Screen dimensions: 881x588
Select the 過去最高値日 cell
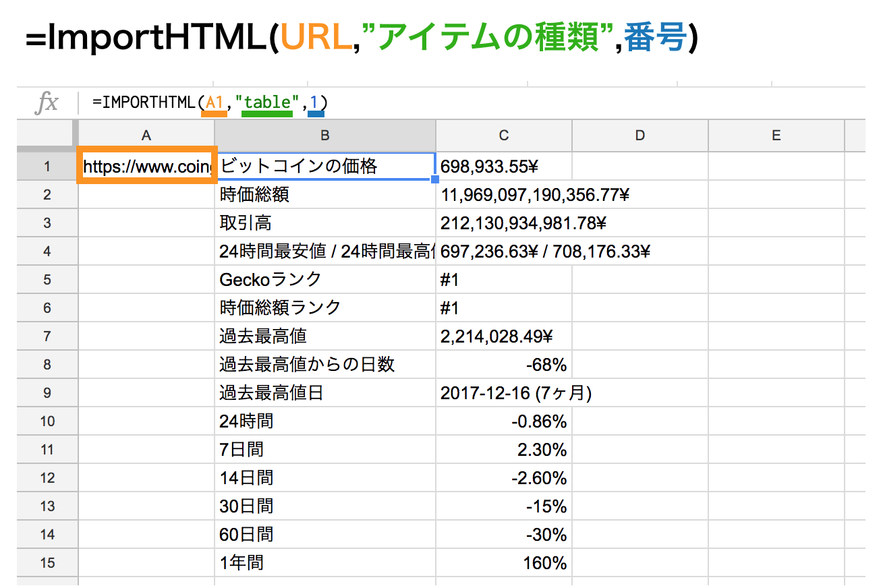click(x=324, y=392)
